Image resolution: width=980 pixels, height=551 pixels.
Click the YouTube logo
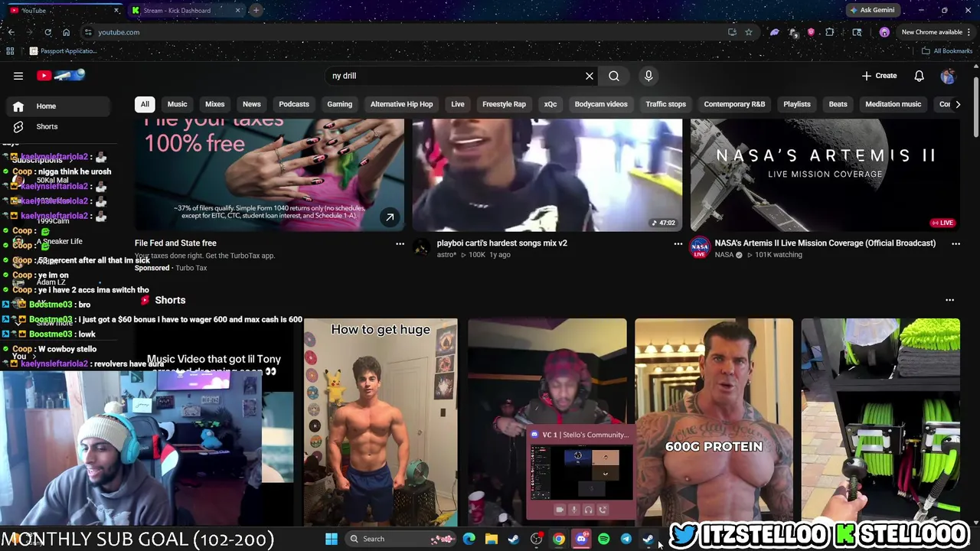point(60,75)
